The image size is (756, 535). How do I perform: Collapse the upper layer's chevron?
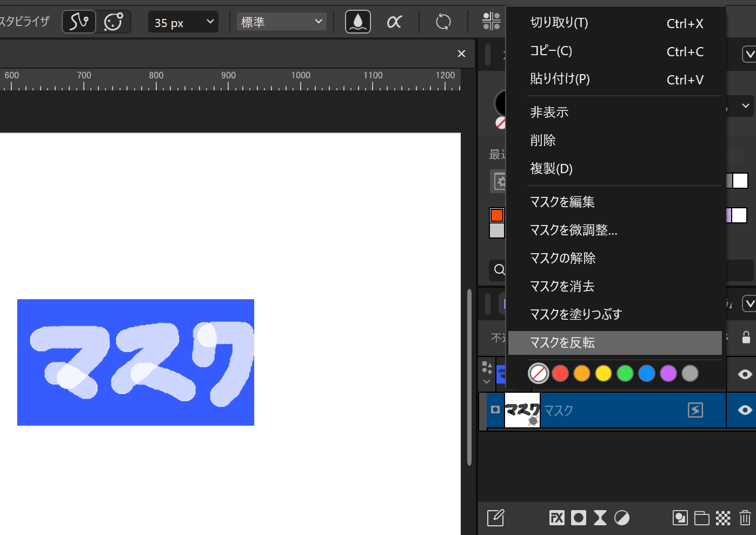click(487, 381)
